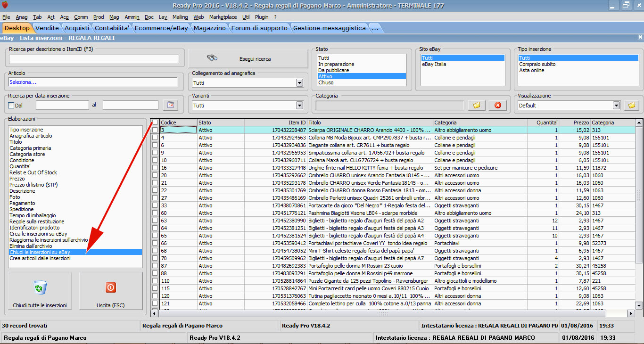Enable the Dal date checkbox
The width and height of the screenshot is (644, 344).
11,106
